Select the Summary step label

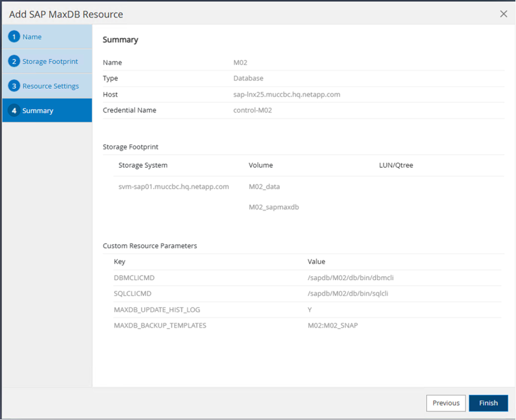coord(38,111)
